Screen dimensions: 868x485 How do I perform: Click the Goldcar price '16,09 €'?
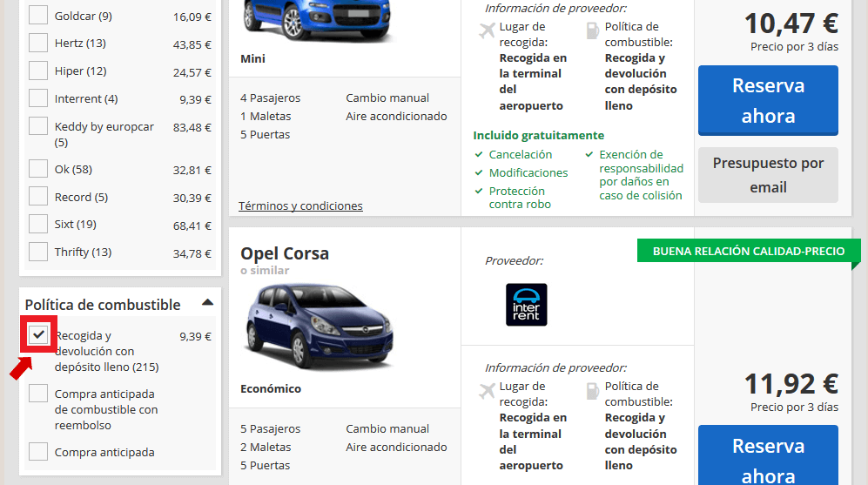click(192, 17)
